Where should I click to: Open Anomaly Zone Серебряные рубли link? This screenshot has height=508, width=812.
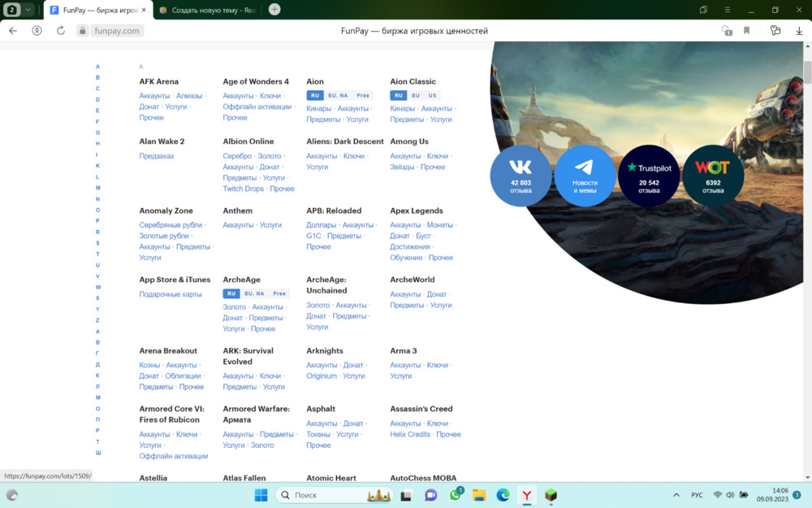click(171, 225)
